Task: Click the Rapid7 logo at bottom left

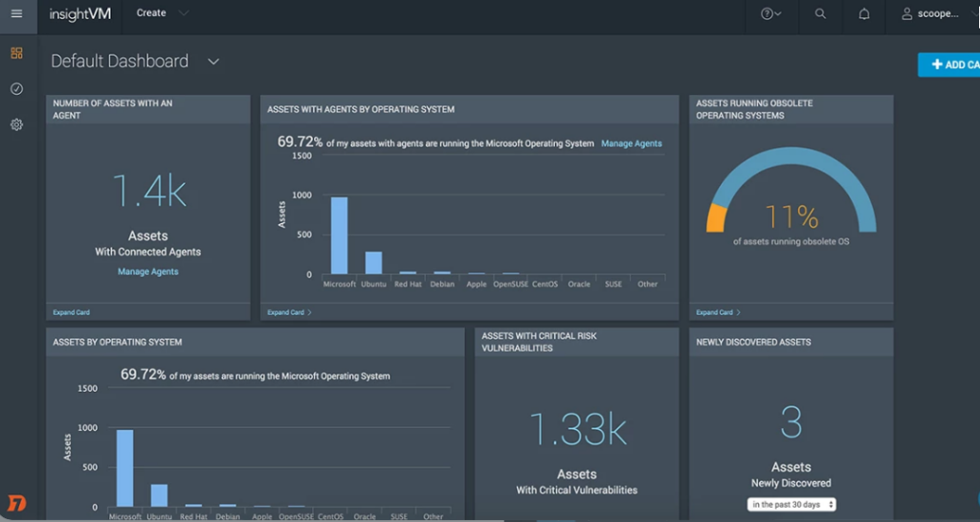Action: pos(17,503)
